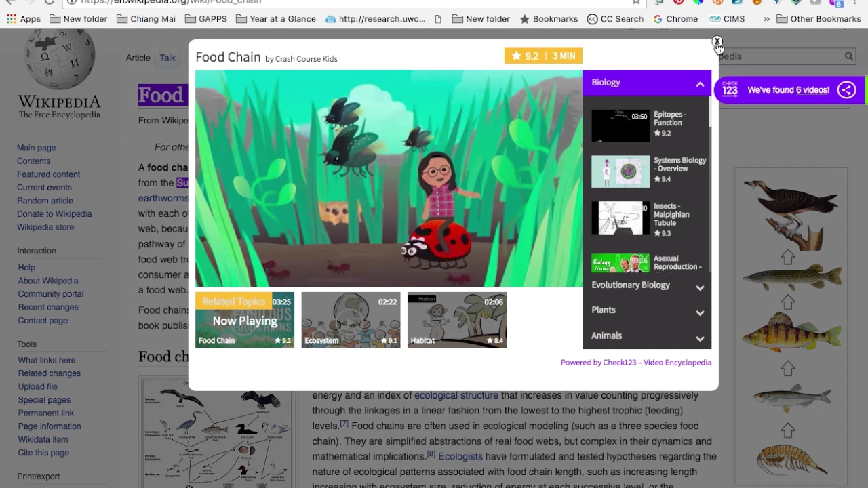Open the CIMS bookmark

[x=727, y=19]
